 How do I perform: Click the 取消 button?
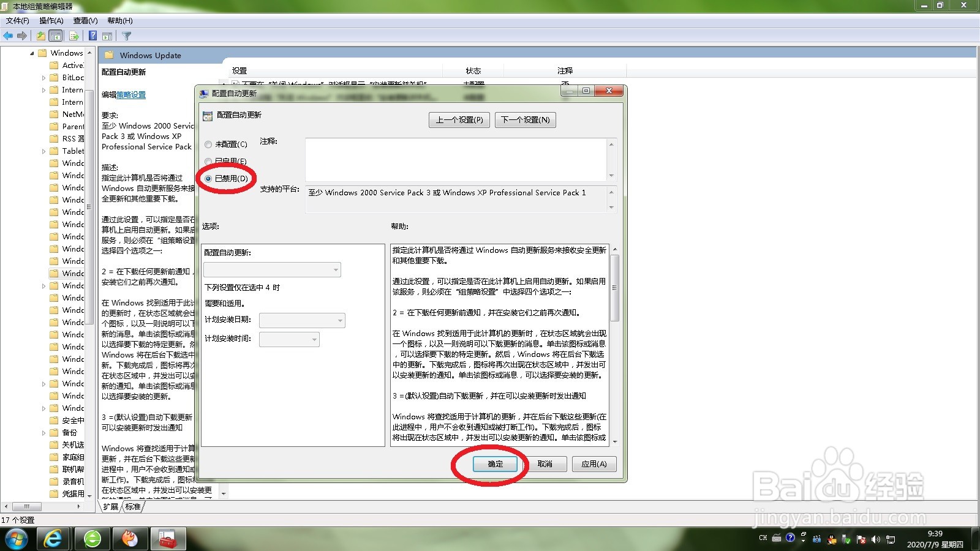pos(545,464)
